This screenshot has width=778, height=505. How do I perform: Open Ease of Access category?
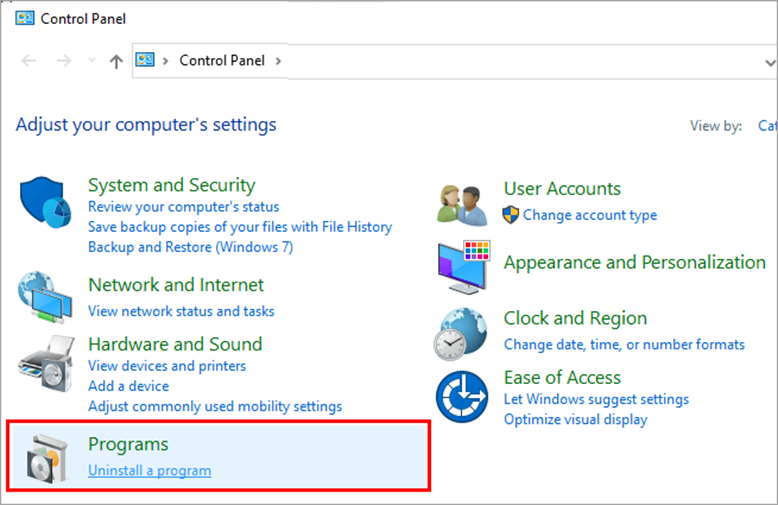[x=562, y=378]
